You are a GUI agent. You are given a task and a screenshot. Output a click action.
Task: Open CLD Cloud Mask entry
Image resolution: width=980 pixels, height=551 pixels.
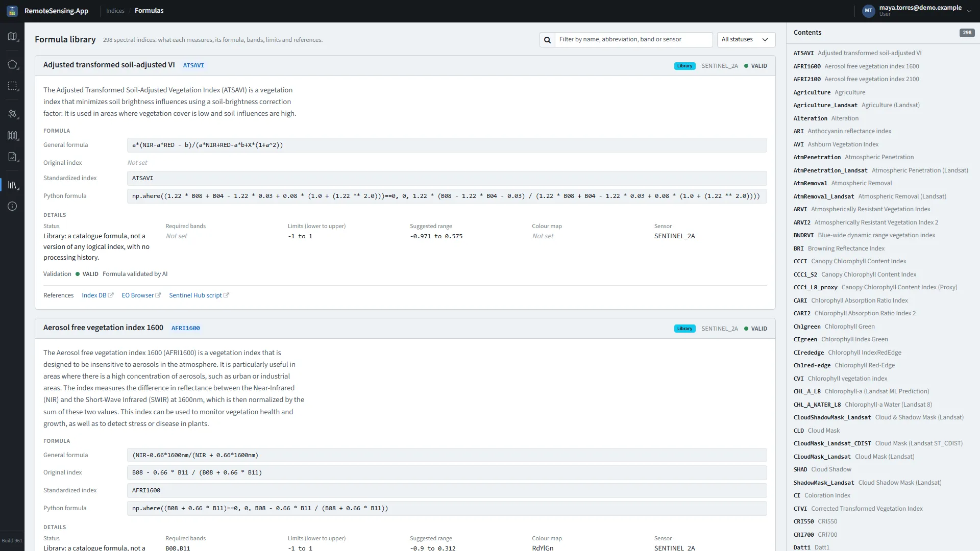pyautogui.click(x=817, y=431)
